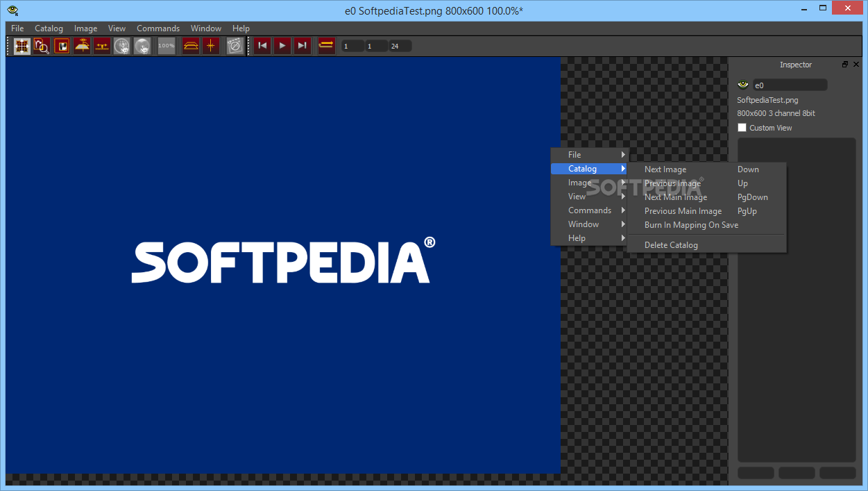This screenshot has width=868, height=491.
Task: Choose Next Image from the Catalog submenu
Action: [706, 169]
